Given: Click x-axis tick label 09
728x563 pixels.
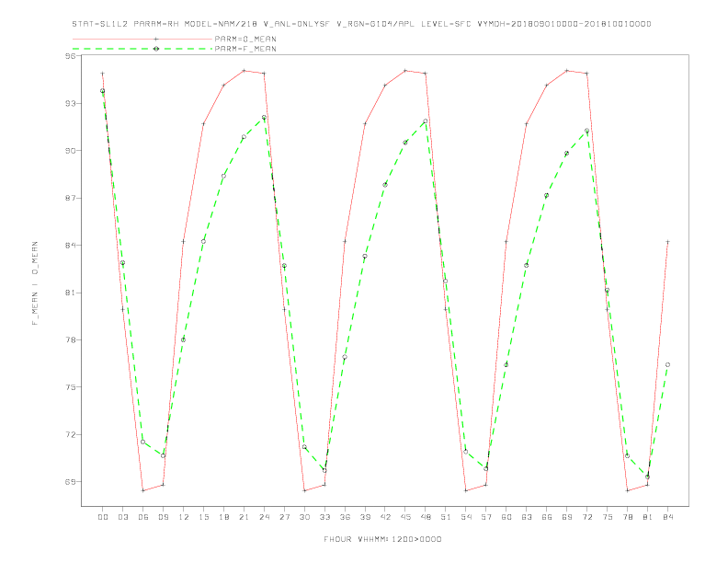Looking at the screenshot, I should 163,517.
